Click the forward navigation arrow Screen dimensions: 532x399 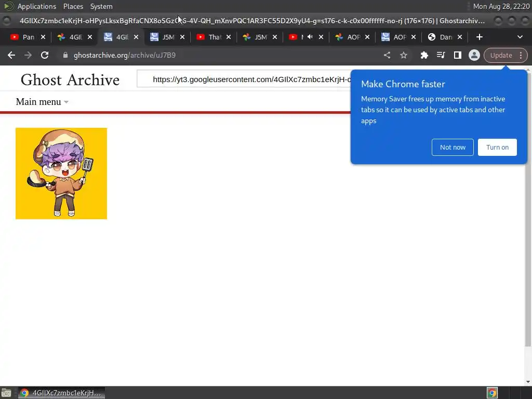(x=28, y=55)
